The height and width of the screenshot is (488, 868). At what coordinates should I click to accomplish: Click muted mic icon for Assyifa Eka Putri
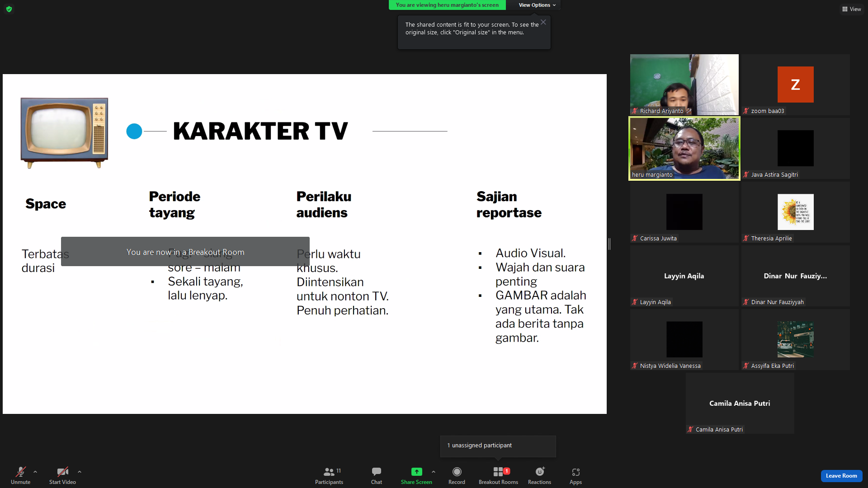pos(746,366)
